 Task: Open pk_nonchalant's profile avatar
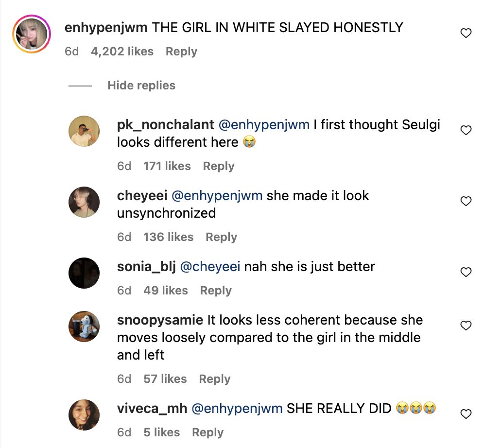(84, 131)
